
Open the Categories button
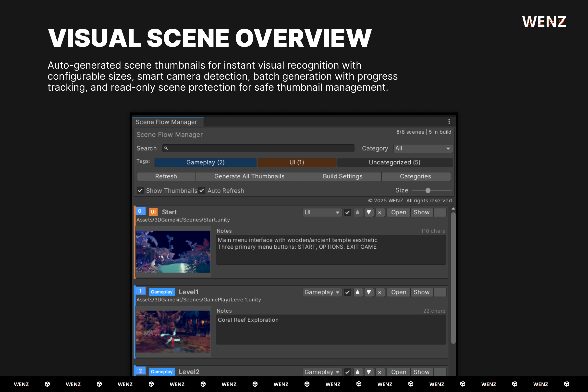(x=416, y=176)
